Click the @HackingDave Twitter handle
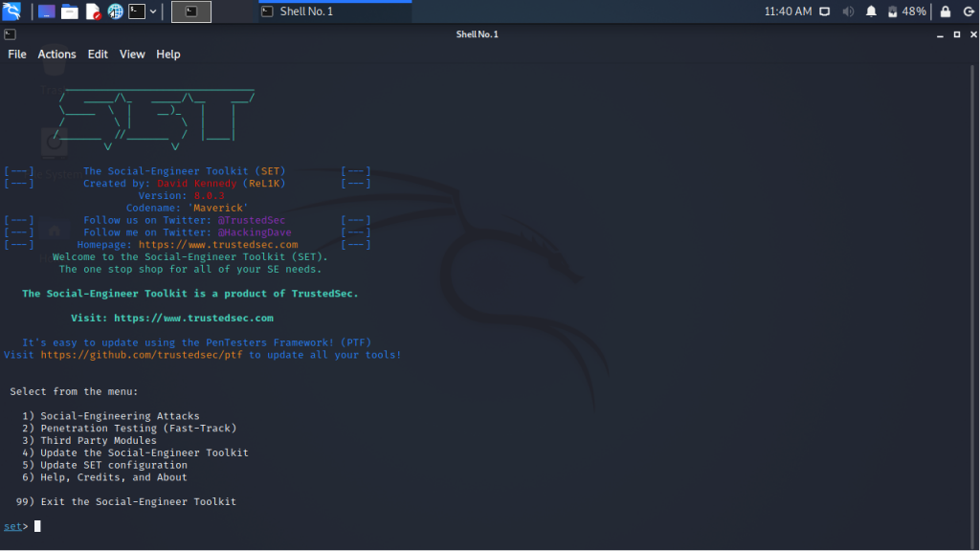 point(255,232)
